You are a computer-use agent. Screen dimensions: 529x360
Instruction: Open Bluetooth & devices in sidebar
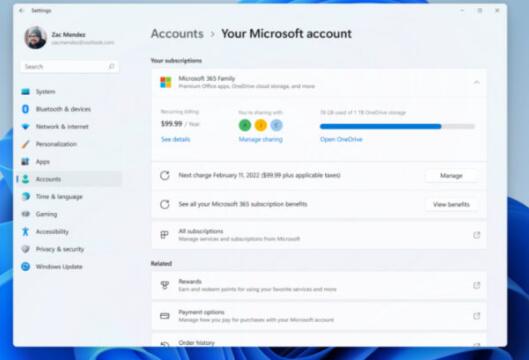coord(69,109)
